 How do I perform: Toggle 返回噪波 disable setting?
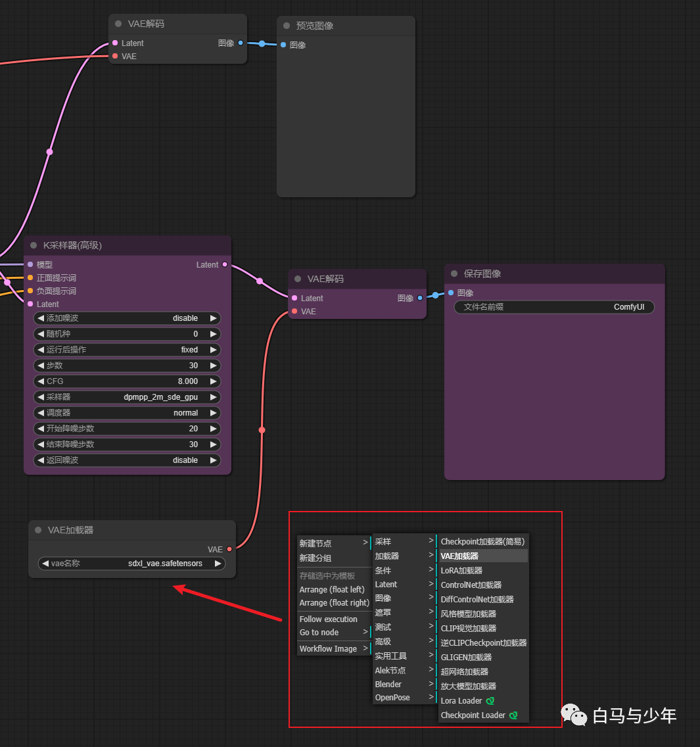(127, 460)
